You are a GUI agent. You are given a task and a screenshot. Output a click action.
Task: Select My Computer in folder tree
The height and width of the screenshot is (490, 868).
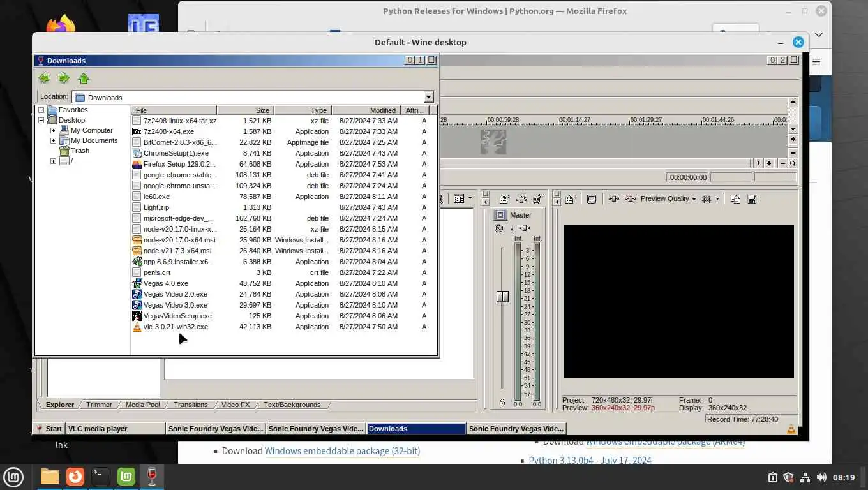(91, 130)
